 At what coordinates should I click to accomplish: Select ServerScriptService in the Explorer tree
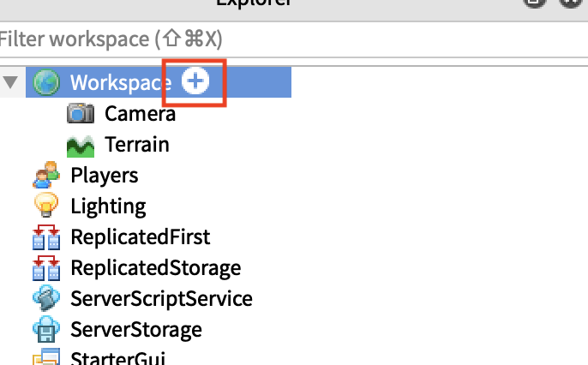161,299
